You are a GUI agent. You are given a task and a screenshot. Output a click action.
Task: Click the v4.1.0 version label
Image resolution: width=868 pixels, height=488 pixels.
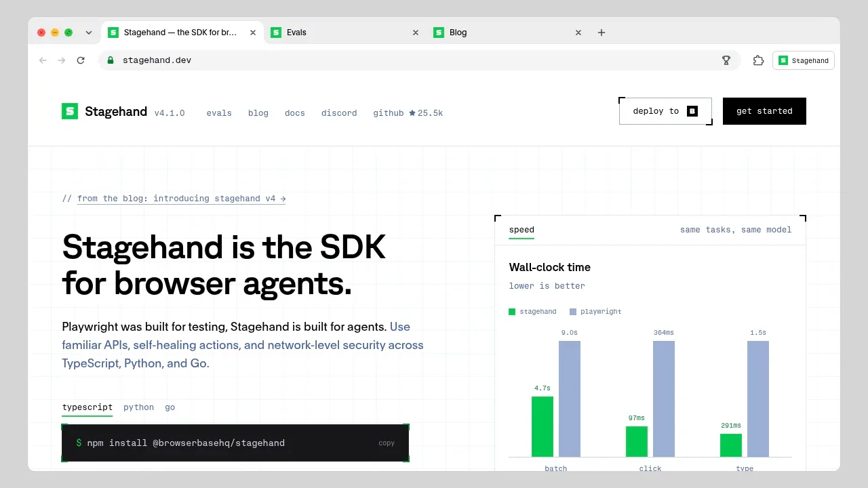(170, 113)
